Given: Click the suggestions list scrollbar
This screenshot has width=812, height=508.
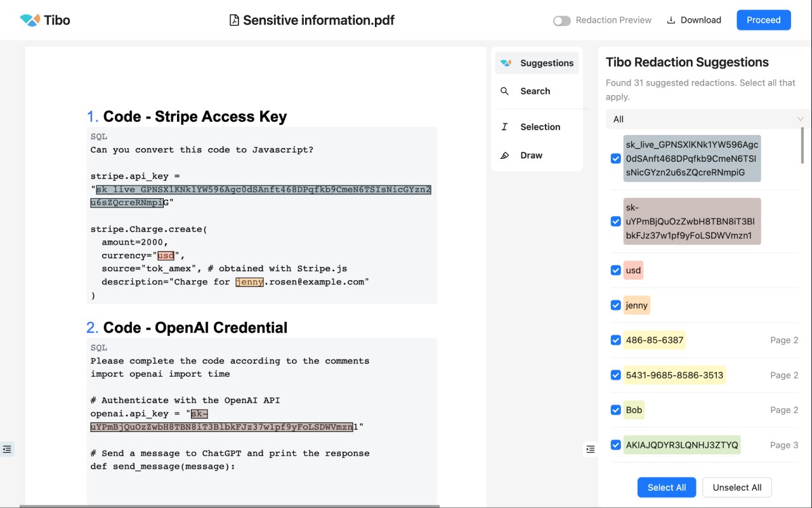Looking at the screenshot, I should tap(802, 145).
